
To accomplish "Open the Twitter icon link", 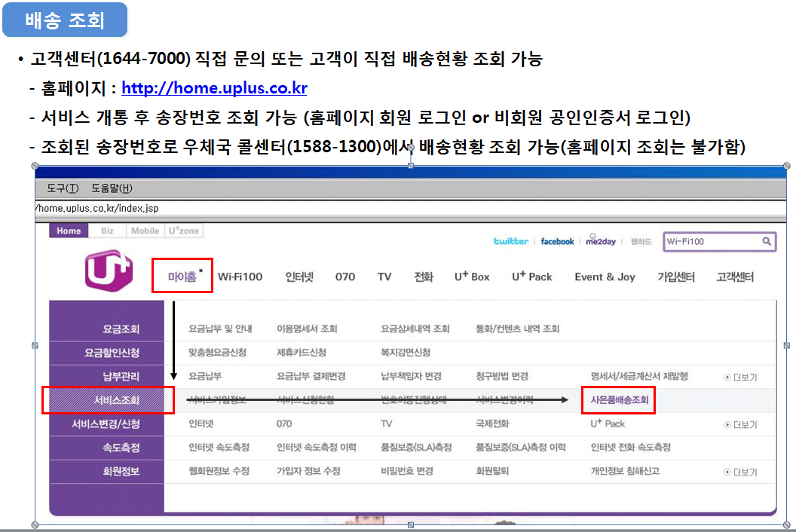I will pos(510,241).
